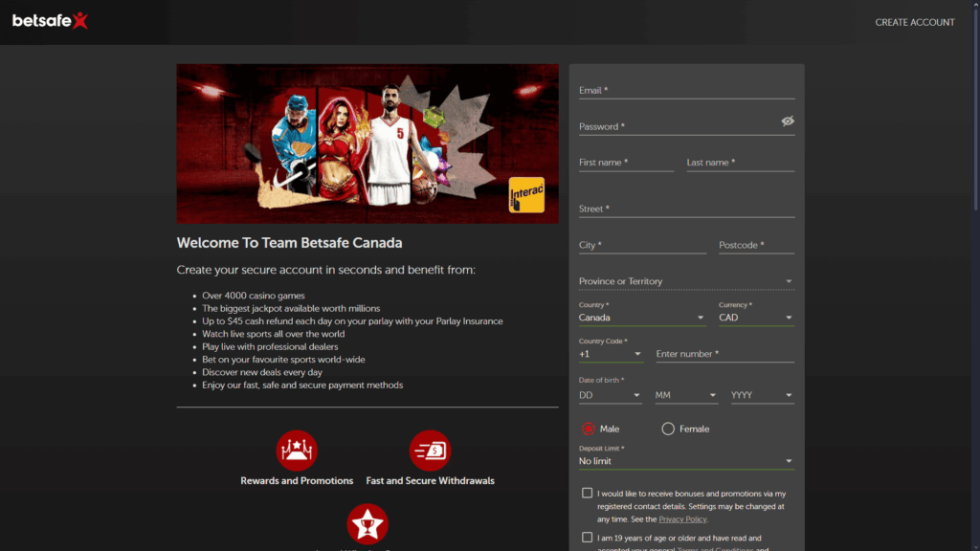Screen dimensions: 980x551
Task: Check the 19 years of age checkbox
Action: point(587,538)
